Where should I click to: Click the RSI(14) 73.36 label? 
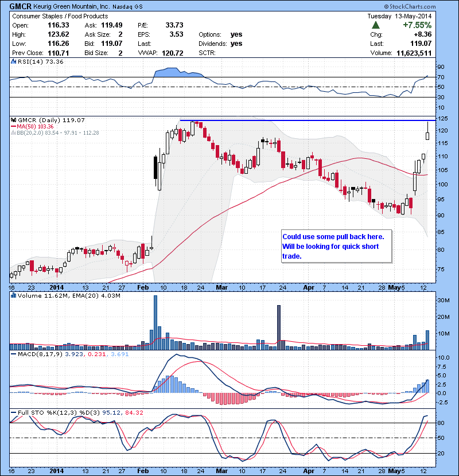[x=40, y=61]
